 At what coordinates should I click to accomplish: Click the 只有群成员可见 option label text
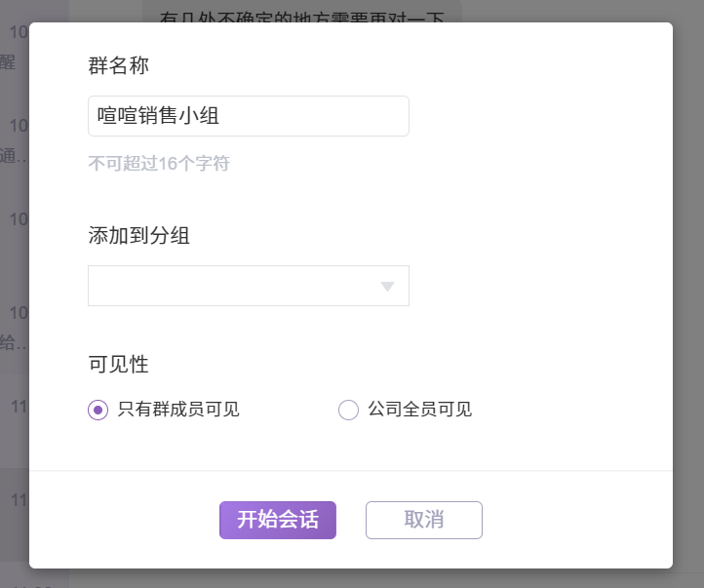(178, 411)
